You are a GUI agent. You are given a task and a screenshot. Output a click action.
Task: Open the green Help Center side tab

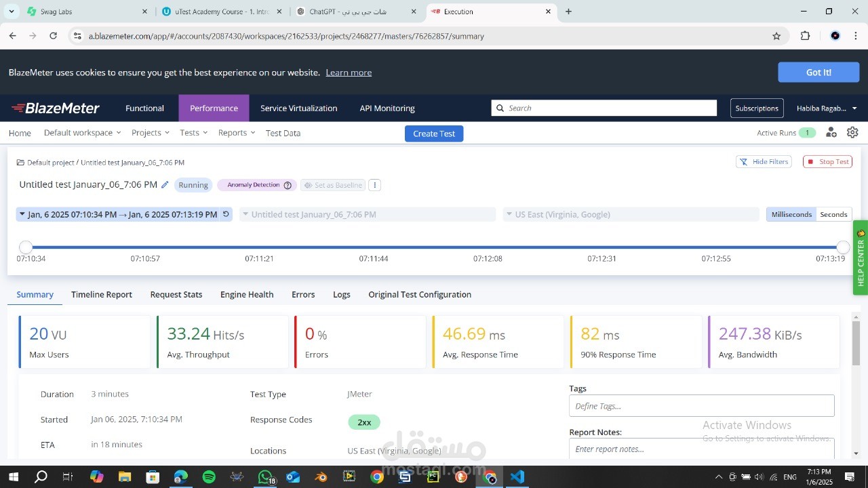click(x=861, y=258)
